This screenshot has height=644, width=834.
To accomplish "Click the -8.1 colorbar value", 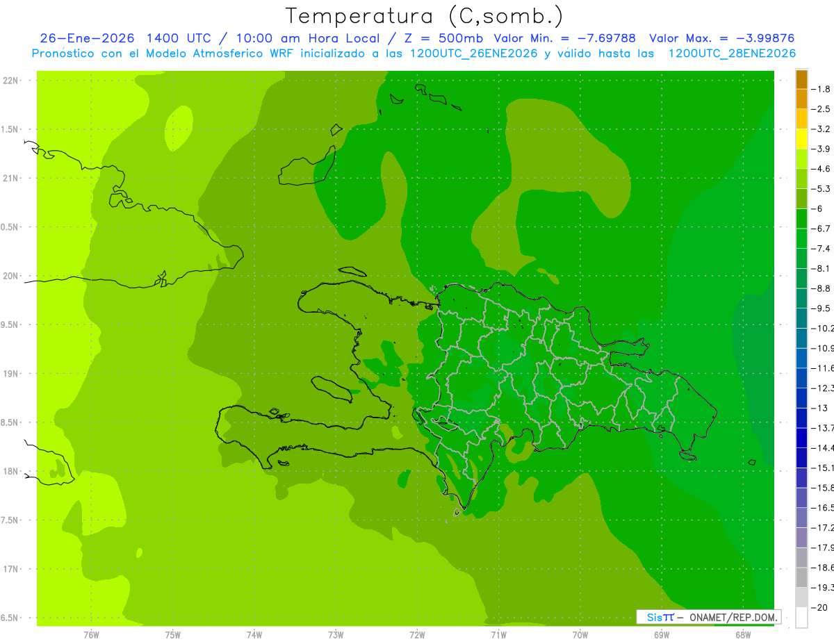I will pyautogui.click(x=821, y=268).
